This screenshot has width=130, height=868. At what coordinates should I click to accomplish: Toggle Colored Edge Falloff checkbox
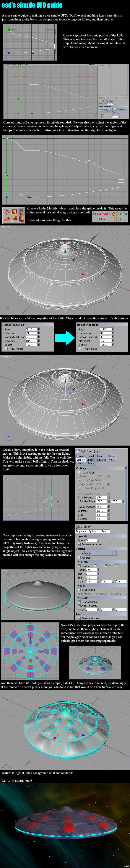coord(80,488)
